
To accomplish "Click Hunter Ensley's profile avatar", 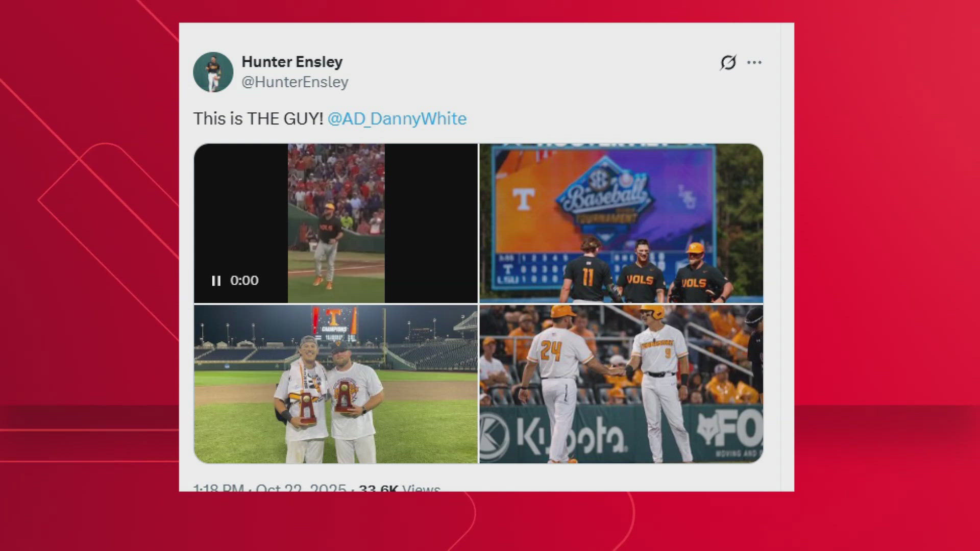I will 213,72.
